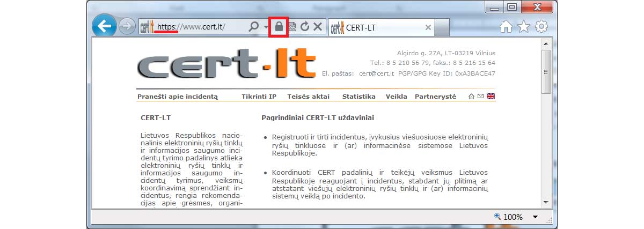The height and width of the screenshot is (229, 644).
Task: Click scrollbar down arrow
Action: tap(546, 201)
